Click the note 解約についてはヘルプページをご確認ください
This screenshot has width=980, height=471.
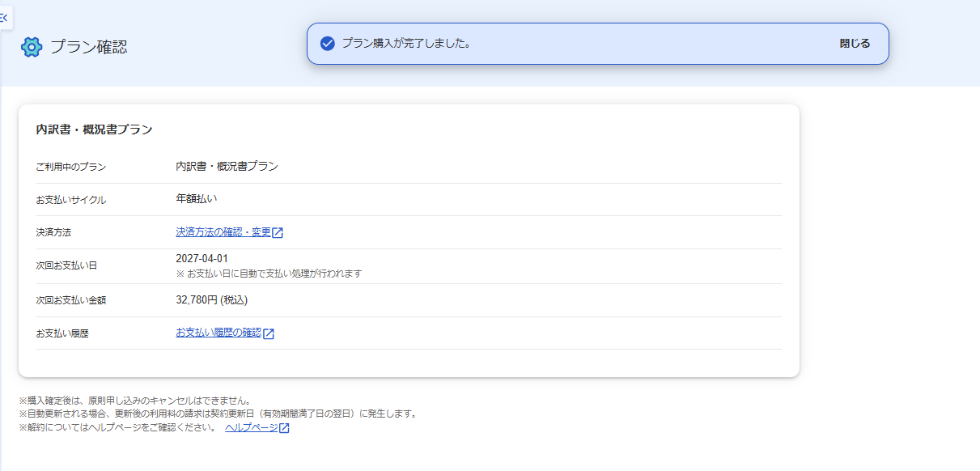[118, 428]
